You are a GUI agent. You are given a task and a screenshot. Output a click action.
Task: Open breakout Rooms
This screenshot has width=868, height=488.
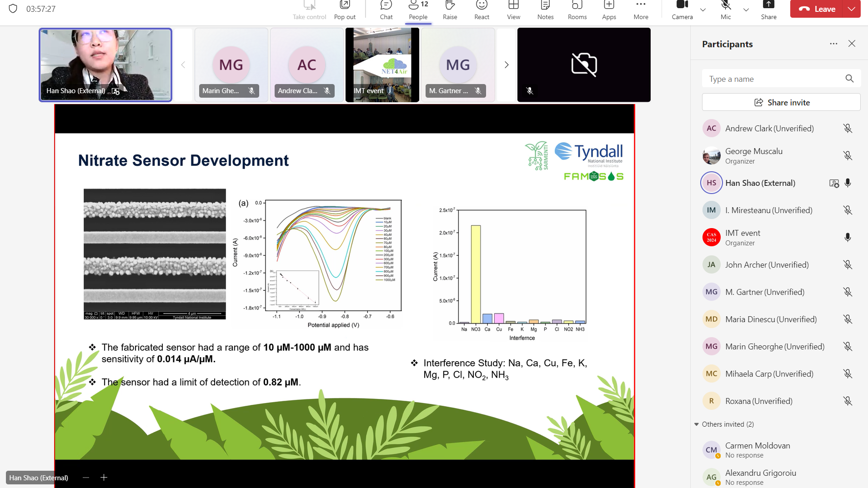(577, 10)
